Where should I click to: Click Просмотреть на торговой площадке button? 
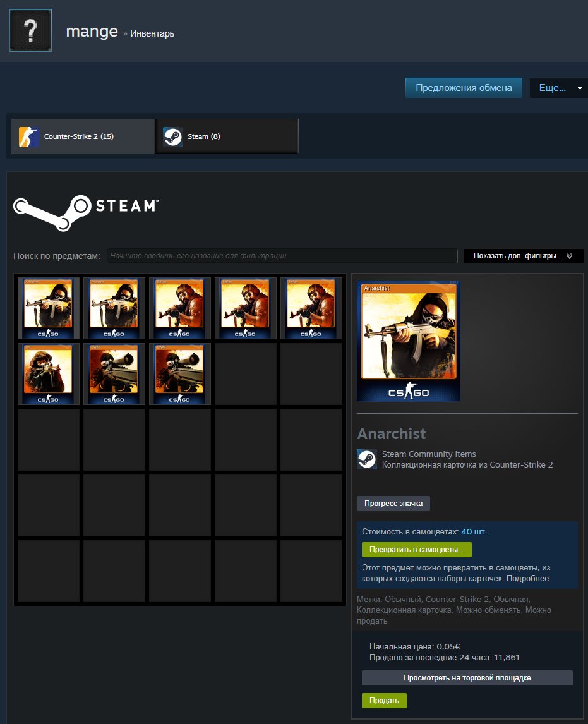click(467, 678)
